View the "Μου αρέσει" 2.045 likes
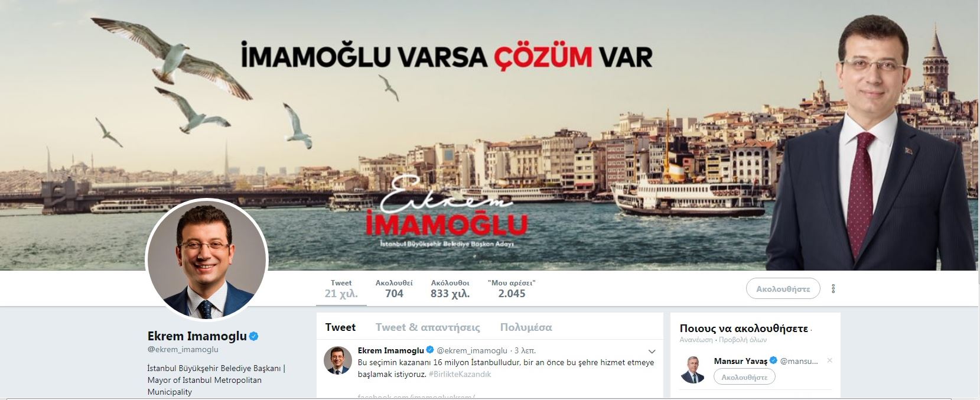The height and width of the screenshot is (400, 980). (512, 289)
